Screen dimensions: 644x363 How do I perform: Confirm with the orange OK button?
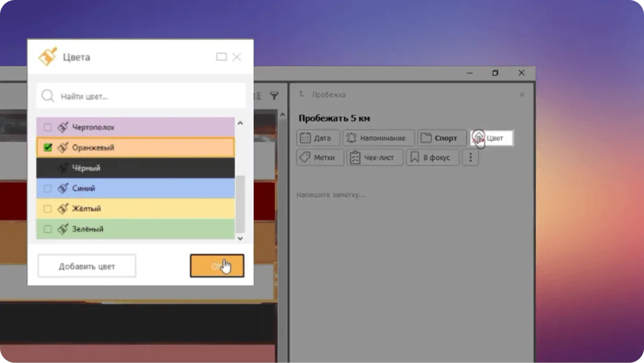(x=217, y=266)
